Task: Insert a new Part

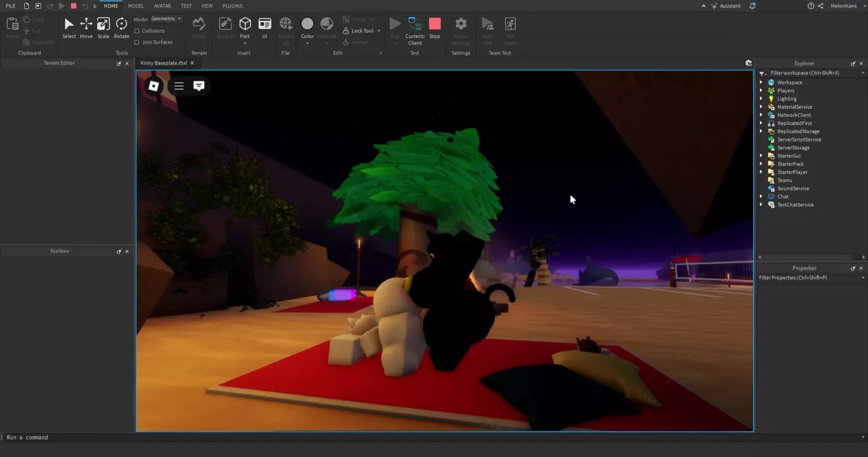Action: click(245, 24)
